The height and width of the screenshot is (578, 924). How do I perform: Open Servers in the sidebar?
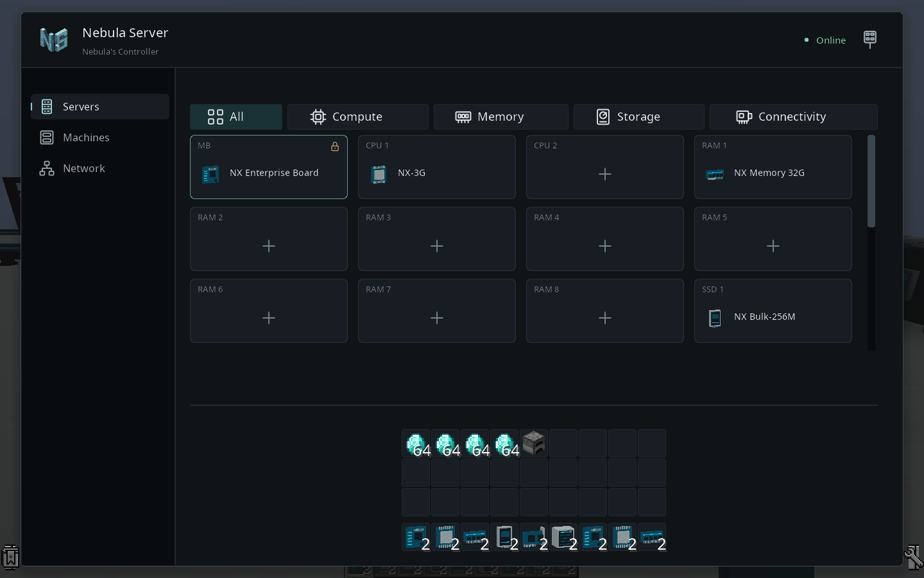(x=100, y=107)
